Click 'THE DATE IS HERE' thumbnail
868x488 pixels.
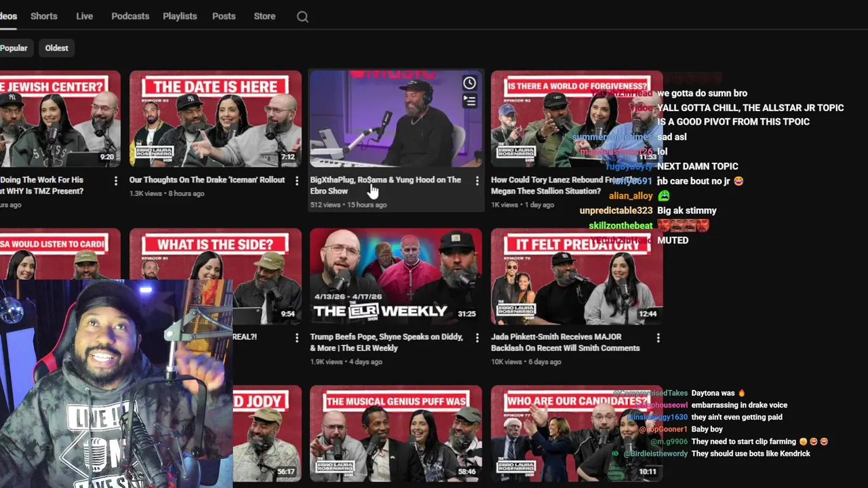[x=216, y=119]
